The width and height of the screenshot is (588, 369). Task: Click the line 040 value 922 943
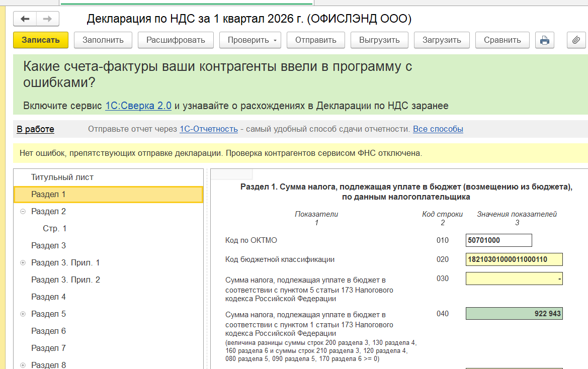(x=514, y=314)
